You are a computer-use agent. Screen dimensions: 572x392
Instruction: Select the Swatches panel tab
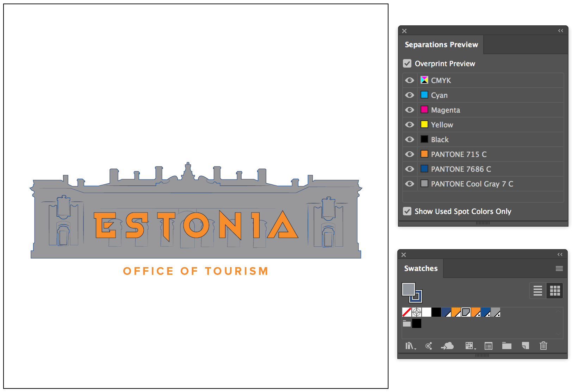(x=421, y=268)
